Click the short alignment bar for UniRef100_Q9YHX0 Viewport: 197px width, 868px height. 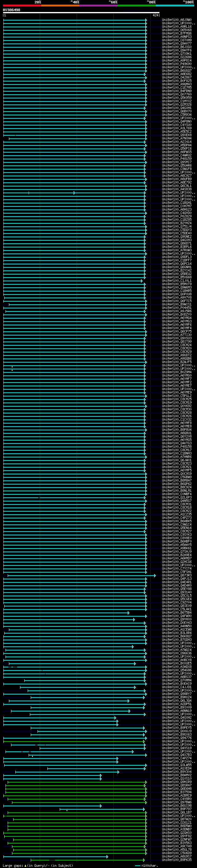click(x=69, y=620)
